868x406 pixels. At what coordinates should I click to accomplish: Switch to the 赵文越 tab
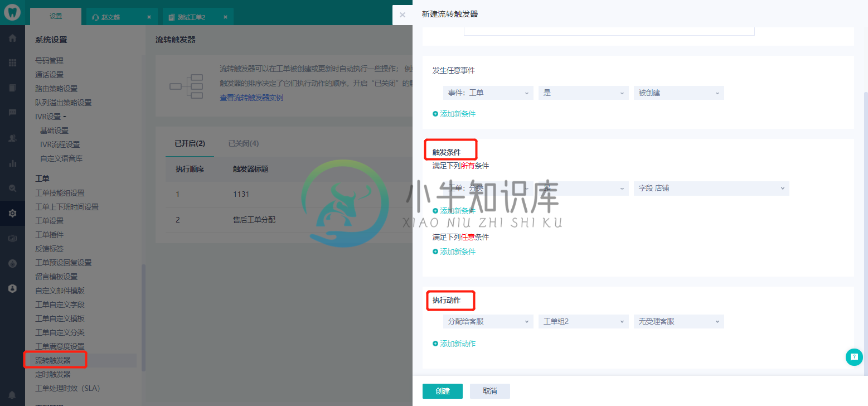click(120, 17)
